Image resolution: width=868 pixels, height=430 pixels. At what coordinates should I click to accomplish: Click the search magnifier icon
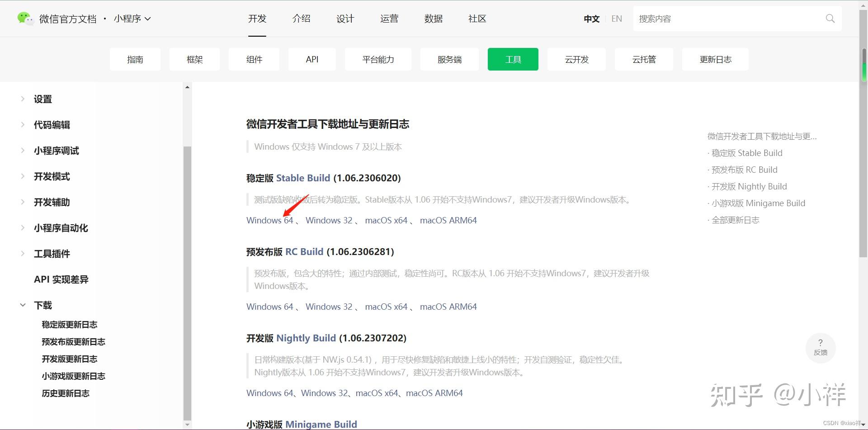(x=830, y=19)
